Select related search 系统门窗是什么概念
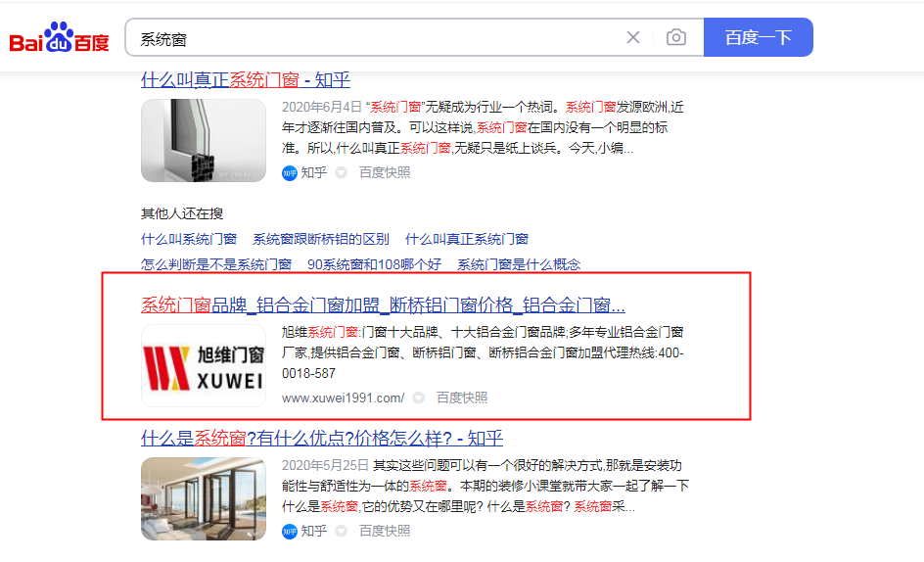This screenshot has height=562, width=924. point(518,264)
